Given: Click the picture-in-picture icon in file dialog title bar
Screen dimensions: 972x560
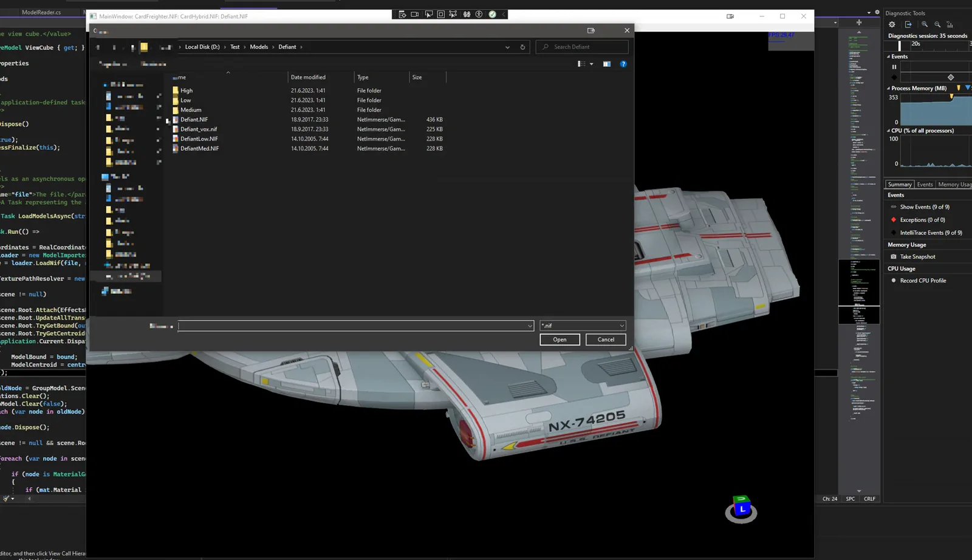Looking at the screenshot, I should tap(591, 30).
